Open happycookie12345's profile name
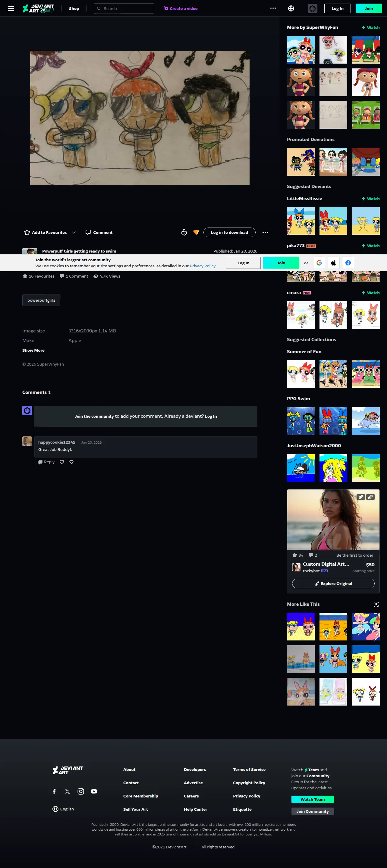387x868 pixels. 57,442
